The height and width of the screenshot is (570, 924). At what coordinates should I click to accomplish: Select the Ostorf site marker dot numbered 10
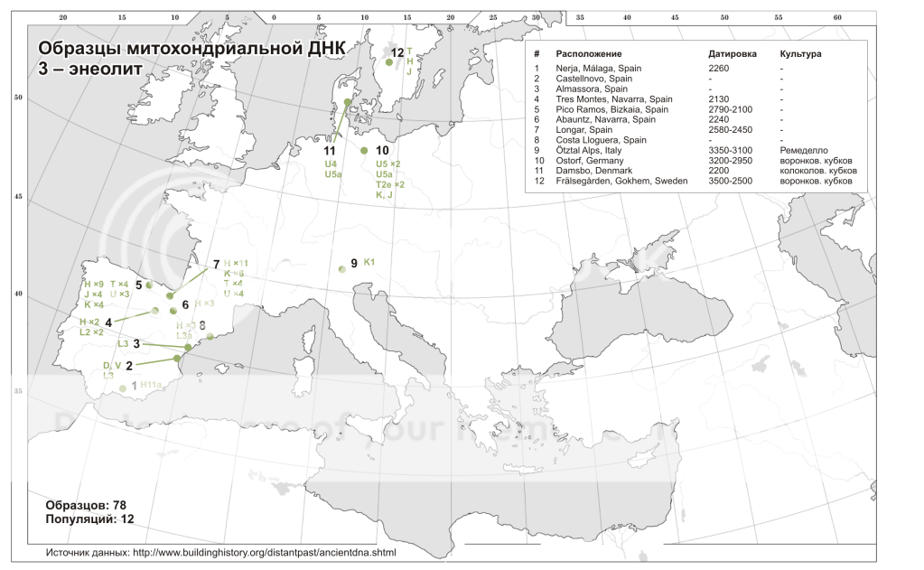click(x=364, y=151)
